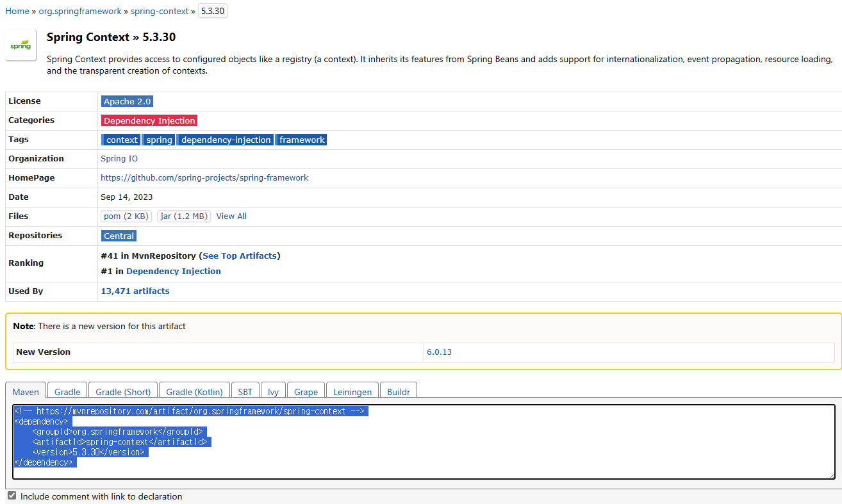Switch to the Gradle tab
Screen dimensions: 842x504
tap(67, 391)
